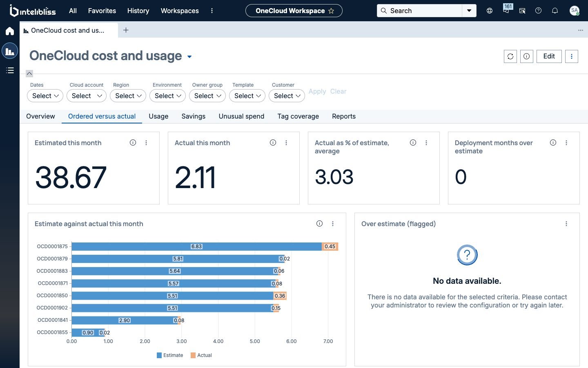Open the SA user avatar menu
Image resolution: width=588 pixels, height=368 pixels.
pos(575,11)
